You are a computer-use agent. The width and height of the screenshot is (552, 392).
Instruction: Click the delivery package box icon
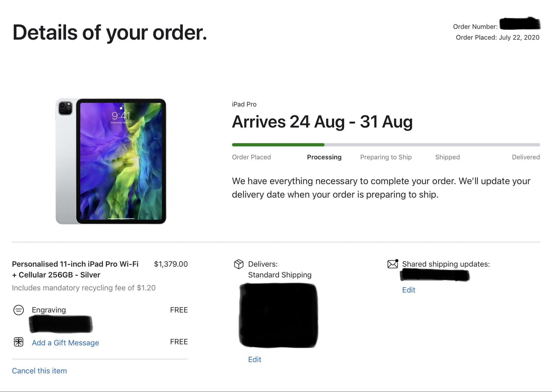(239, 264)
